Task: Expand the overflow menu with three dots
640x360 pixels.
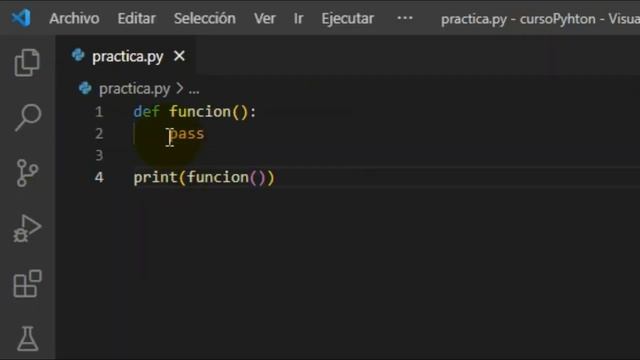Action: 404,18
